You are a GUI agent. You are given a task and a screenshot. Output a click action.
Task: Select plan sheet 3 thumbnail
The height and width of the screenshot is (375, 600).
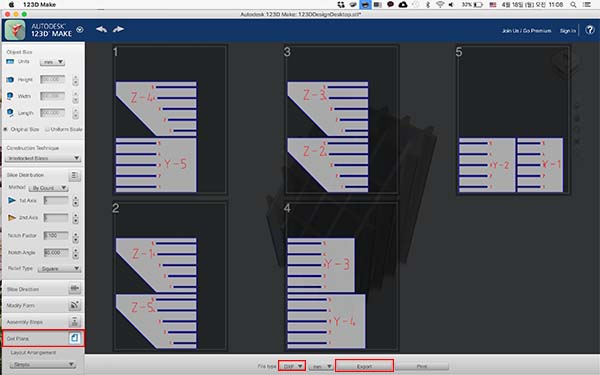341,119
